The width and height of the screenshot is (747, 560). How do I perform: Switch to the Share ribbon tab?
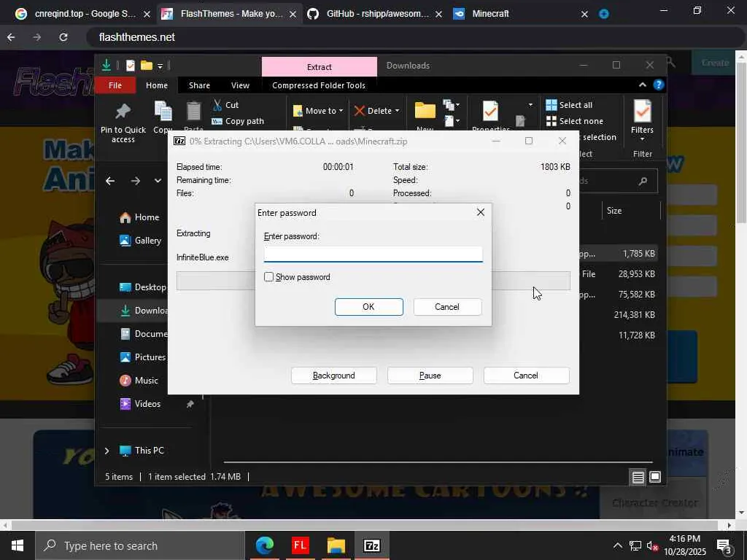199,85
